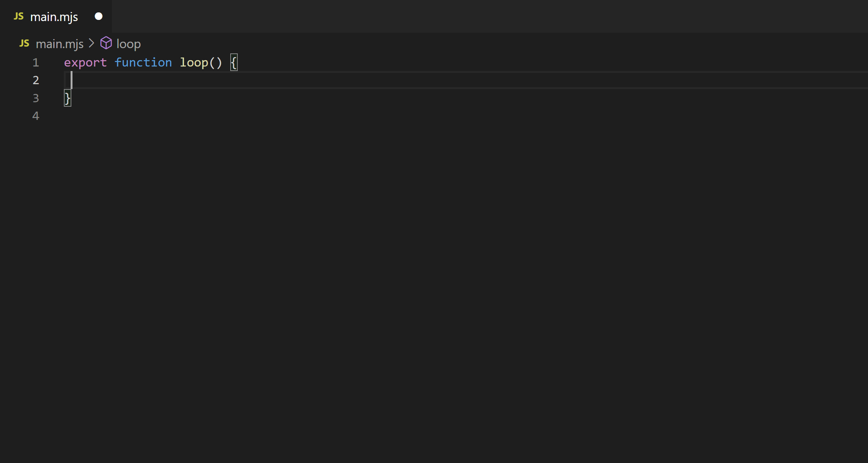Select the main.mjs editor tab
The image size is (868, 463).
point(56,16)
